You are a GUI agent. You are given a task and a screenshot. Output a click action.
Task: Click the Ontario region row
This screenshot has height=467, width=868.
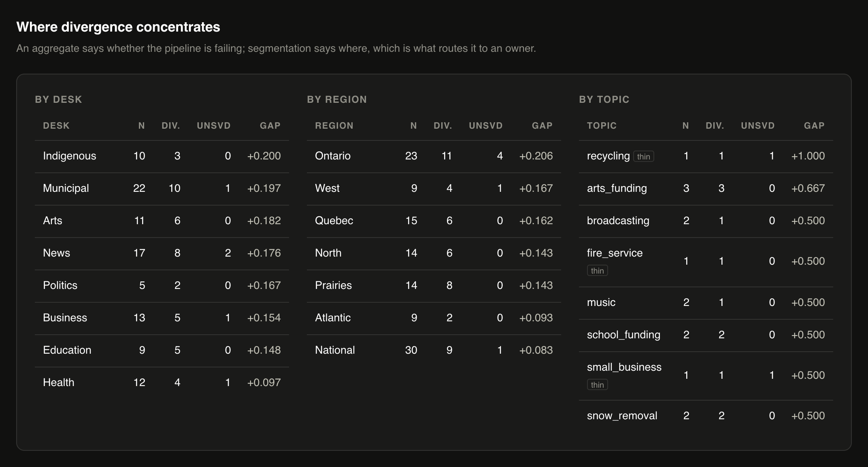[x=434, y=156]
